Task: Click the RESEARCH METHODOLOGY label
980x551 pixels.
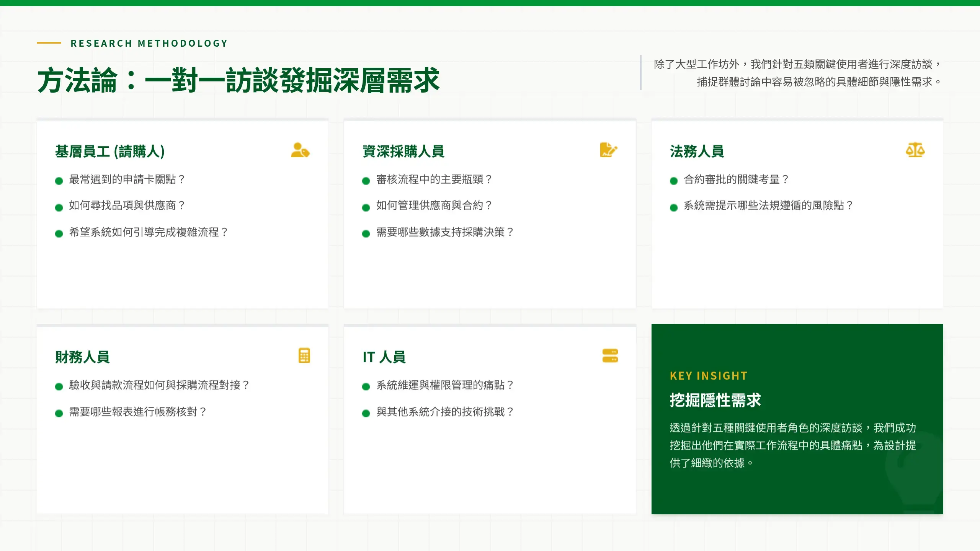Action: point(149,43)
